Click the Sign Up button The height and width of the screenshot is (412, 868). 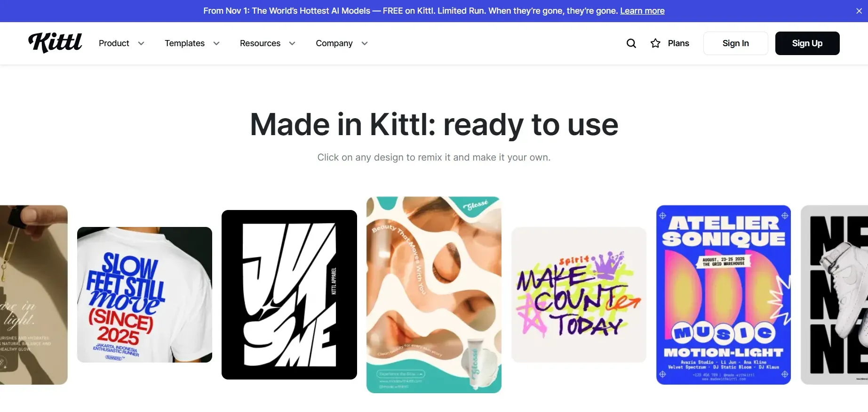pos(807,43)
